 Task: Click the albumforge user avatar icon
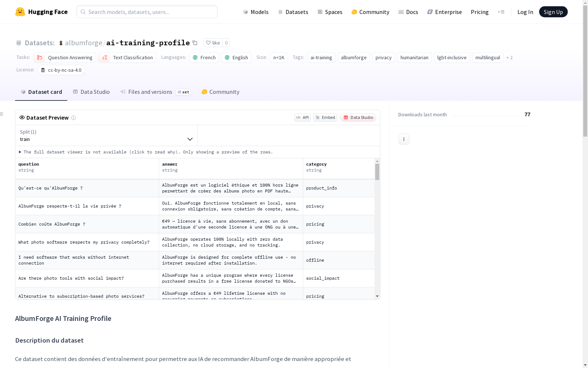61,43
